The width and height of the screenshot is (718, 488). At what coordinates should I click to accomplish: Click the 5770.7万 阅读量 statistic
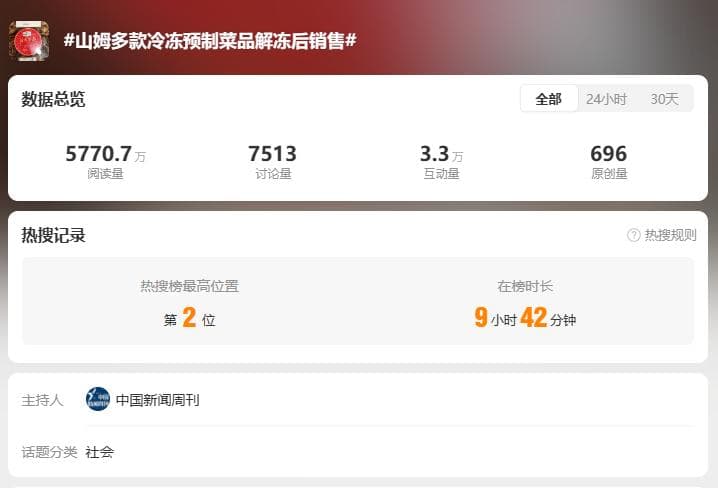tap(105, 161)
